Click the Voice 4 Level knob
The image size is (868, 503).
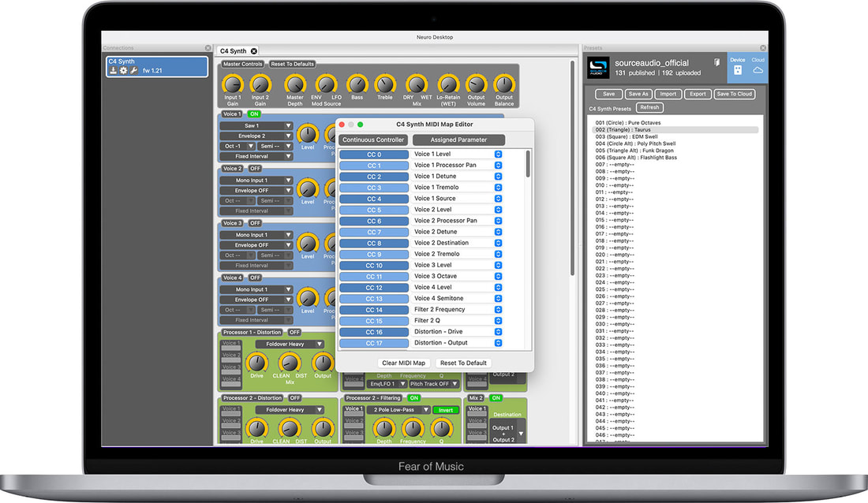point(308,298)
